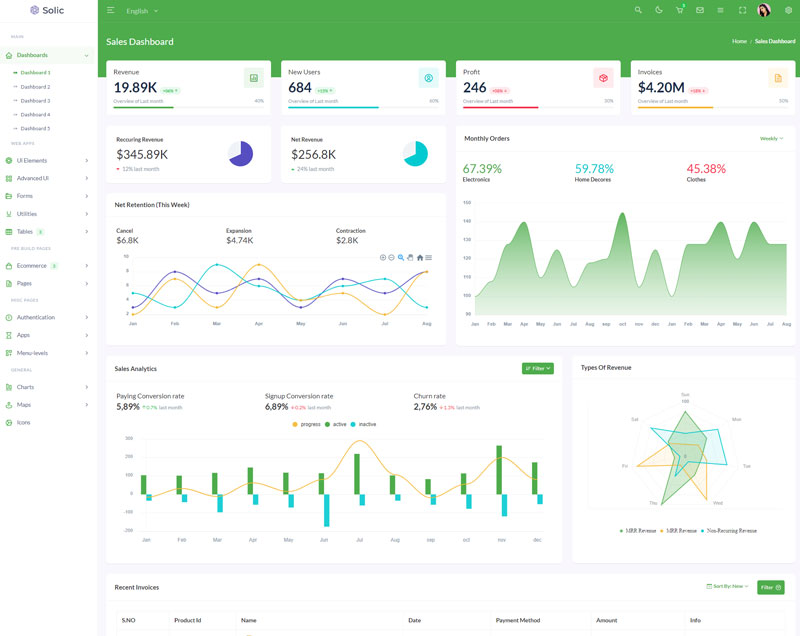The height and width of the screenshot is (636, 800).
Task: Toggle the sidebar with the hamburger icon
Action: pyautogui.click(x=110, y=10)
